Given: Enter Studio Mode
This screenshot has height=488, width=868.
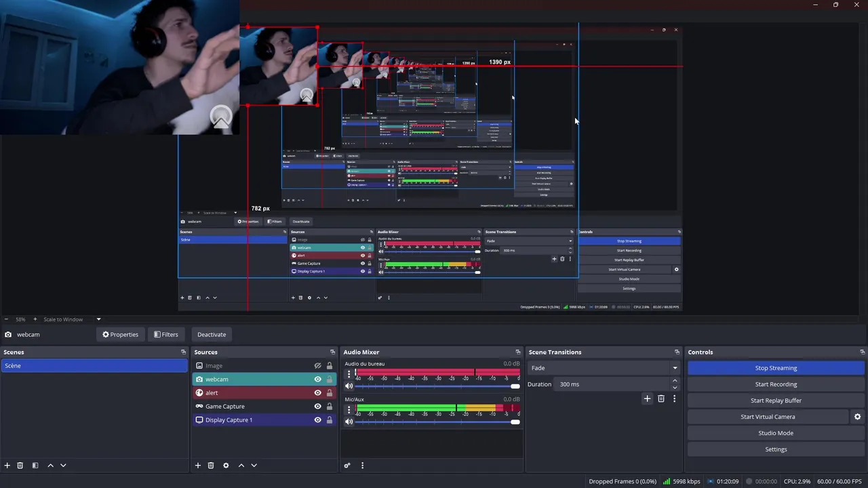Looking at the screenshot, I should click(776, 433).
